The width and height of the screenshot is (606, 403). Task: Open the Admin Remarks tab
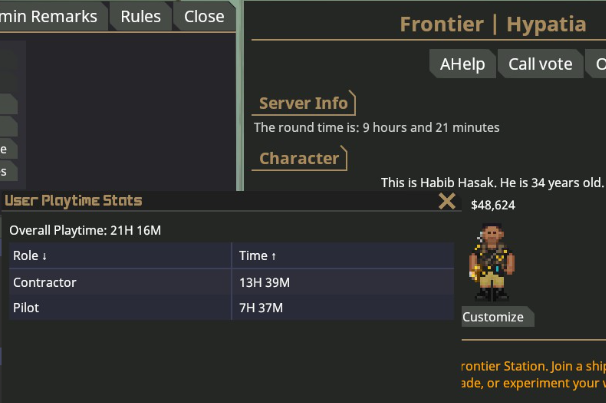click(x=50, y=17)
